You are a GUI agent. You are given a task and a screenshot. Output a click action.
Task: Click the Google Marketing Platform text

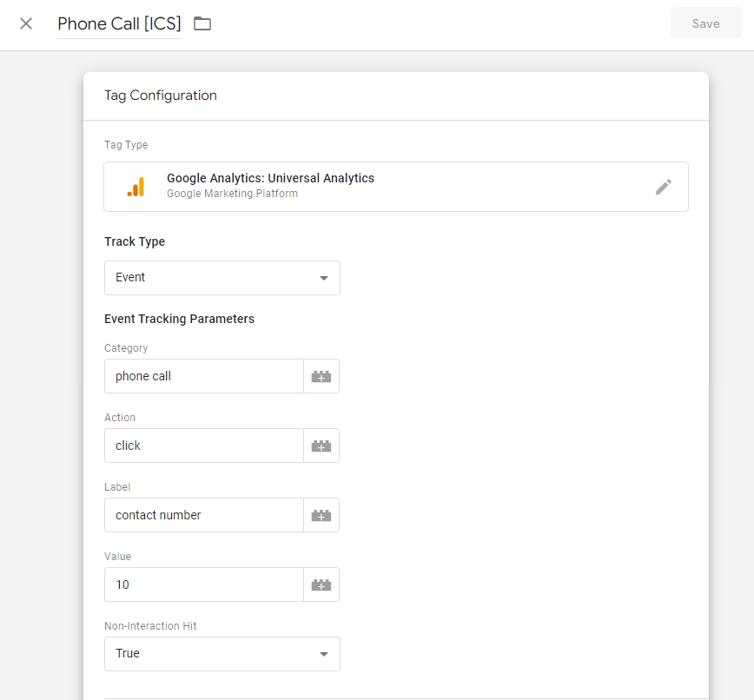tap(232, 194)
